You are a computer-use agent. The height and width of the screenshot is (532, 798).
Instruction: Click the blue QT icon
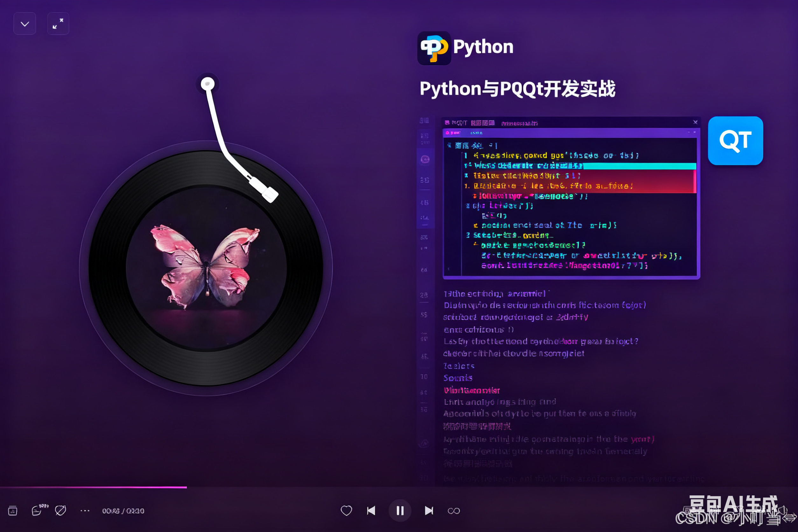pos(736,140)
